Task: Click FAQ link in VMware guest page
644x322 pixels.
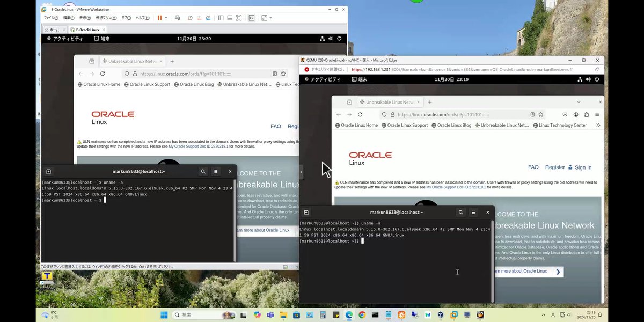Action: [x=276, y=127]
